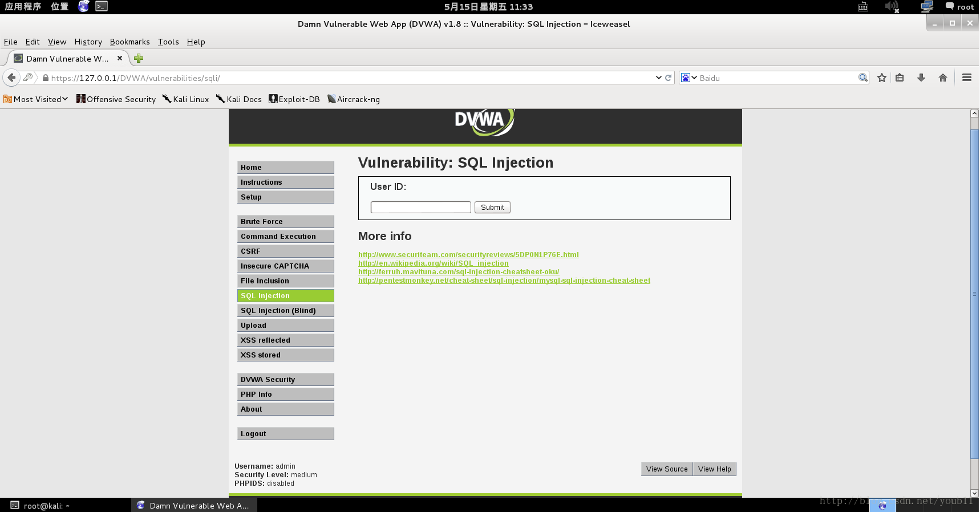The image size is (980, 512).
Task: Open File Inclusion sidebar item
Action: click(x=286, y=281)
